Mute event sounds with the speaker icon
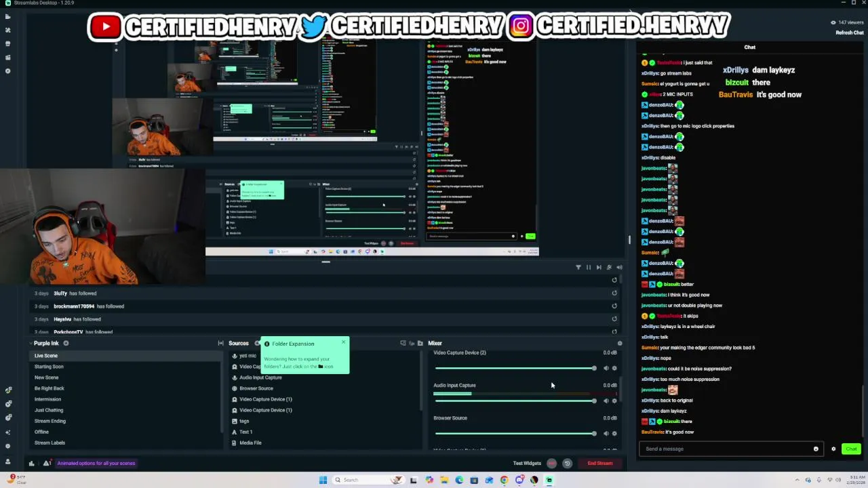The width and height of the screenshot is (868, 488). [x=619, y=267]
